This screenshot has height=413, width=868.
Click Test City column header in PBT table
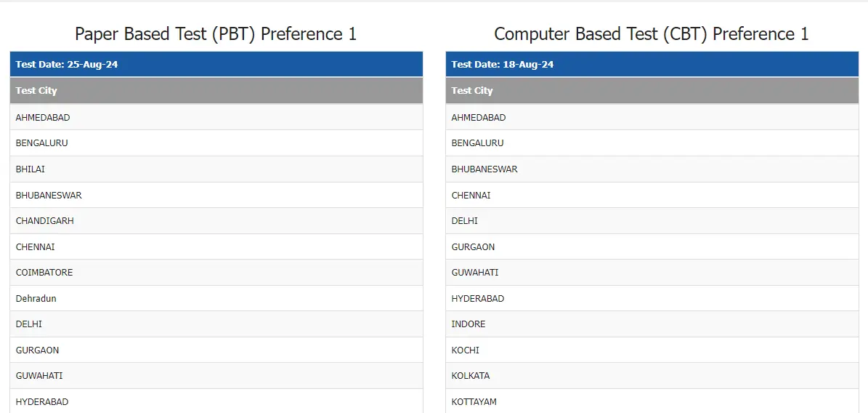(36, 90)
